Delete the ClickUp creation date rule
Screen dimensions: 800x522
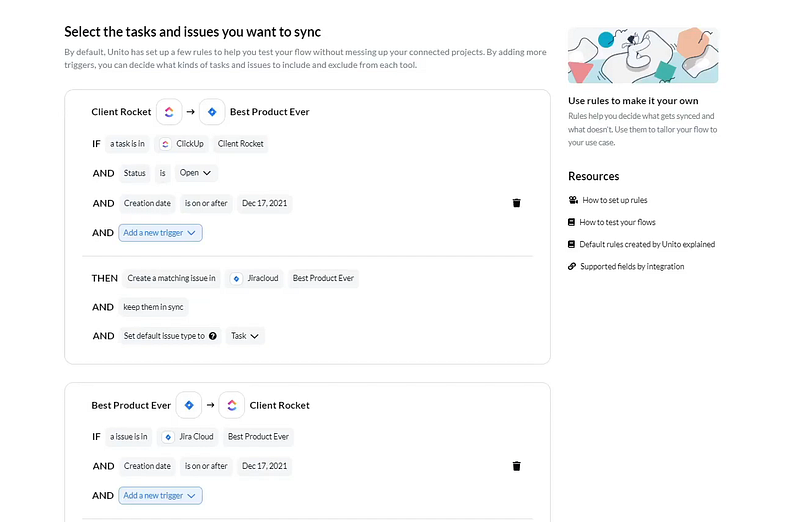516,203
